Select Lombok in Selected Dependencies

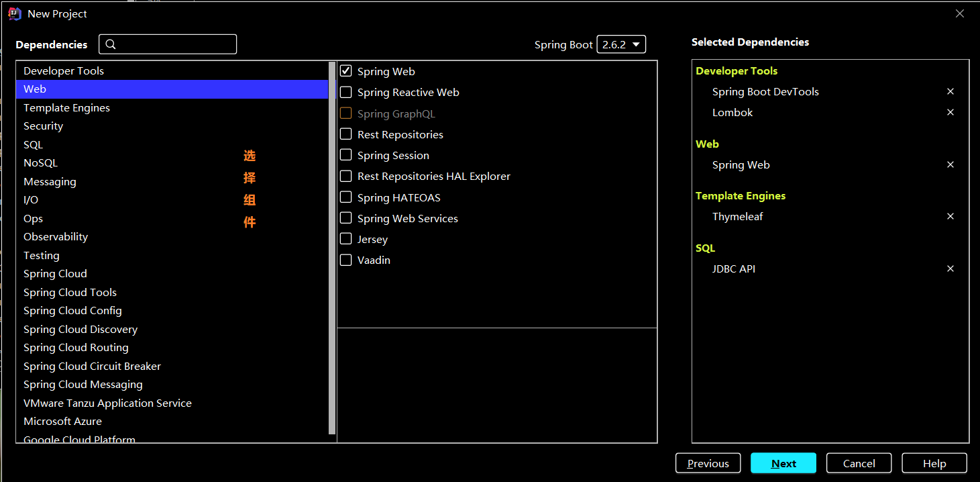coord(732,112)
